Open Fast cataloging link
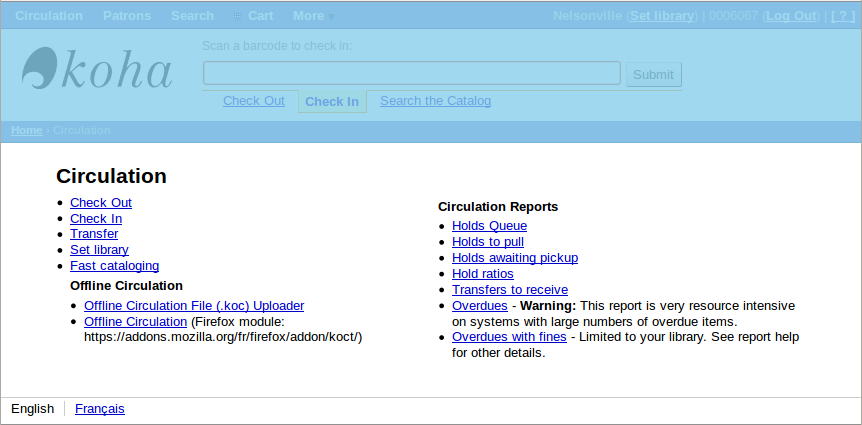The width and height of the screenshot is (862, 425). coord(114,266)
